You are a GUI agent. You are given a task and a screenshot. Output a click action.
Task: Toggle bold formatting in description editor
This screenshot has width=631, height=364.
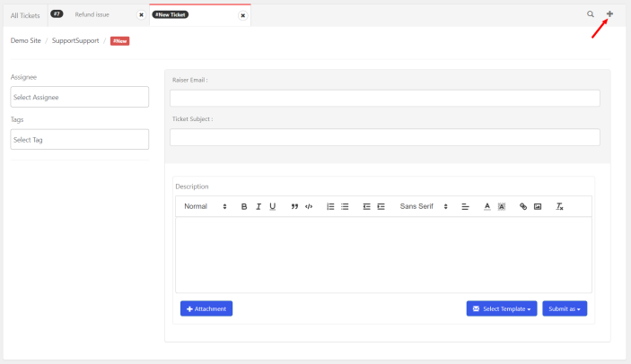244,207
